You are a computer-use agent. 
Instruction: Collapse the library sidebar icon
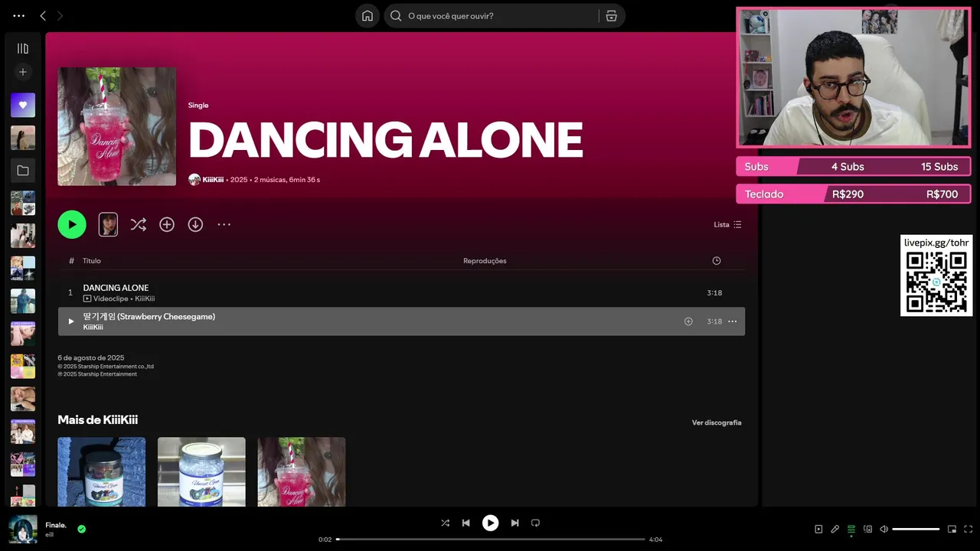(x=23, y=48)
